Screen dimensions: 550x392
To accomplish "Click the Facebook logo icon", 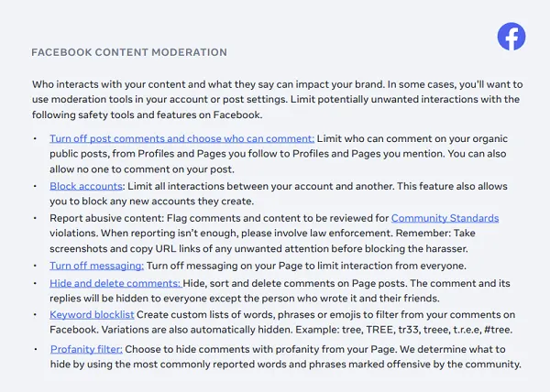I will coord(511,37).
